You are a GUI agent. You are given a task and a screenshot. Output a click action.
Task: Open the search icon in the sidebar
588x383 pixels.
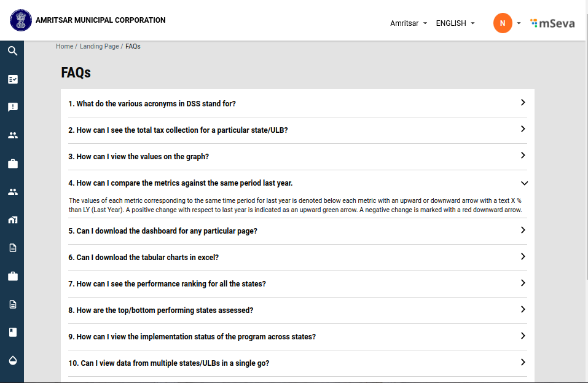12,51
